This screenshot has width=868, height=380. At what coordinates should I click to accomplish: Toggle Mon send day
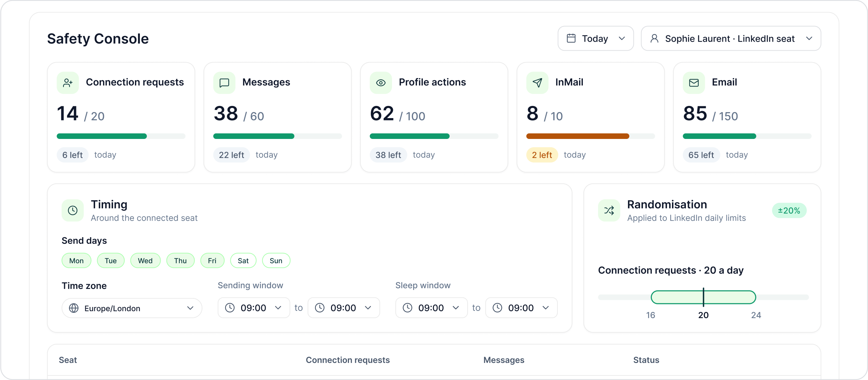click(x=76, y=261)
